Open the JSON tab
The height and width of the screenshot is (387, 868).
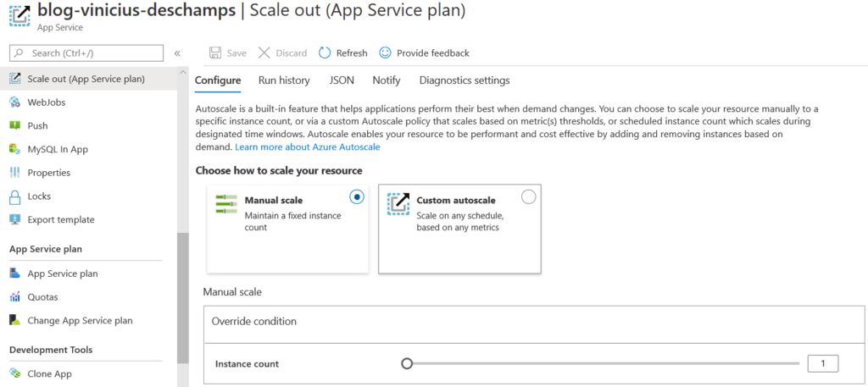[x=342, y=80]
